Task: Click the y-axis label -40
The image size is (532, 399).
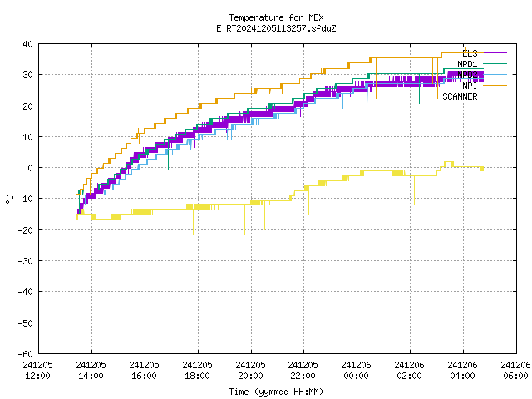Action: pos(26,292)
